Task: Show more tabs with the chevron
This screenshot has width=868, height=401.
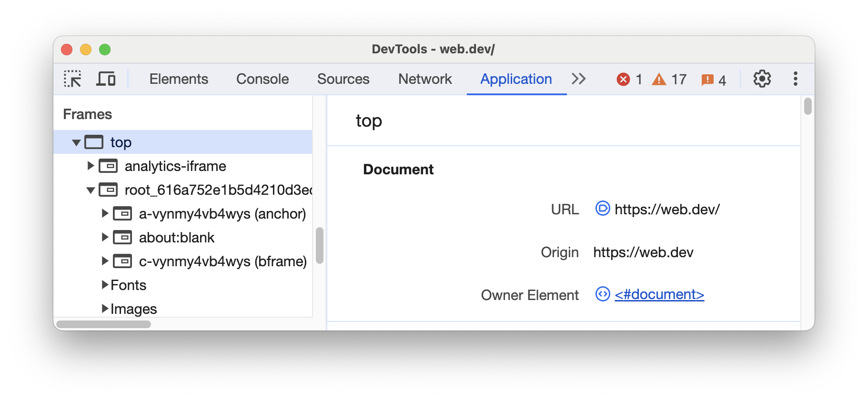Action: (578, 79)
